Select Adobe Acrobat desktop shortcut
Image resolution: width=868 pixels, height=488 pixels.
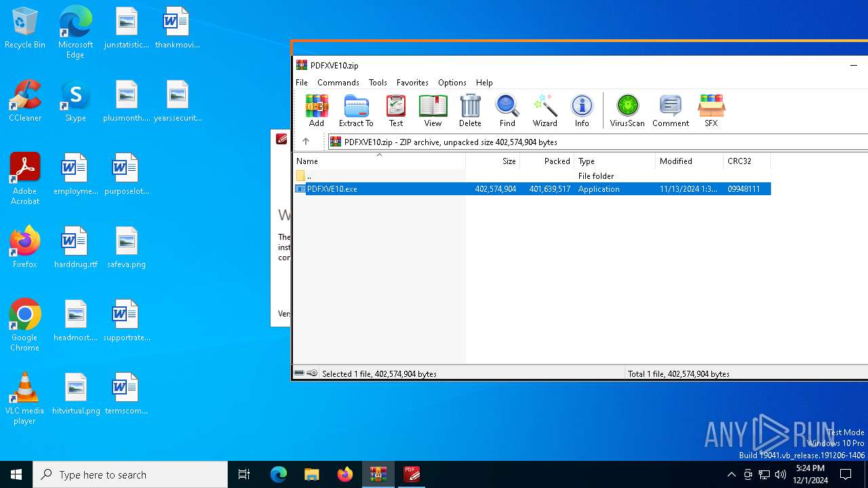[x=25, y=179]
